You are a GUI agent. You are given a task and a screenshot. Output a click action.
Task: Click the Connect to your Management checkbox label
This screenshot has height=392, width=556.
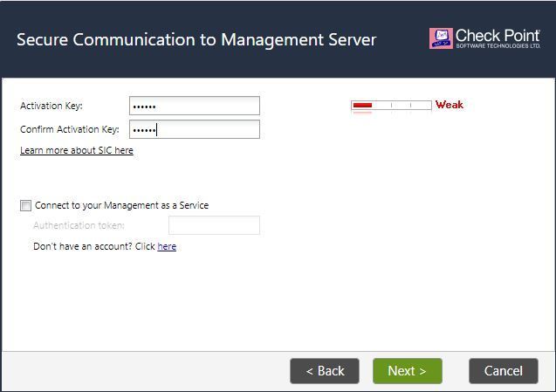(x=121, y=206)
